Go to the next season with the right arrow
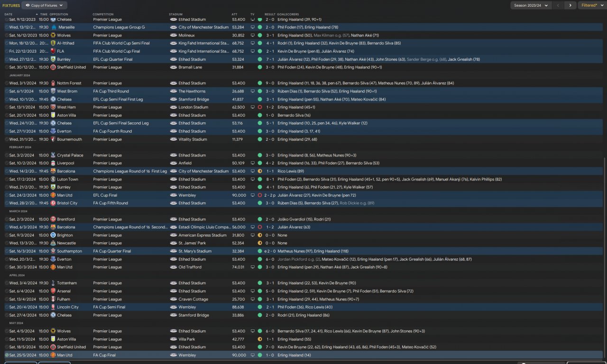The image size is (607, 364). (x=570, y=5)
